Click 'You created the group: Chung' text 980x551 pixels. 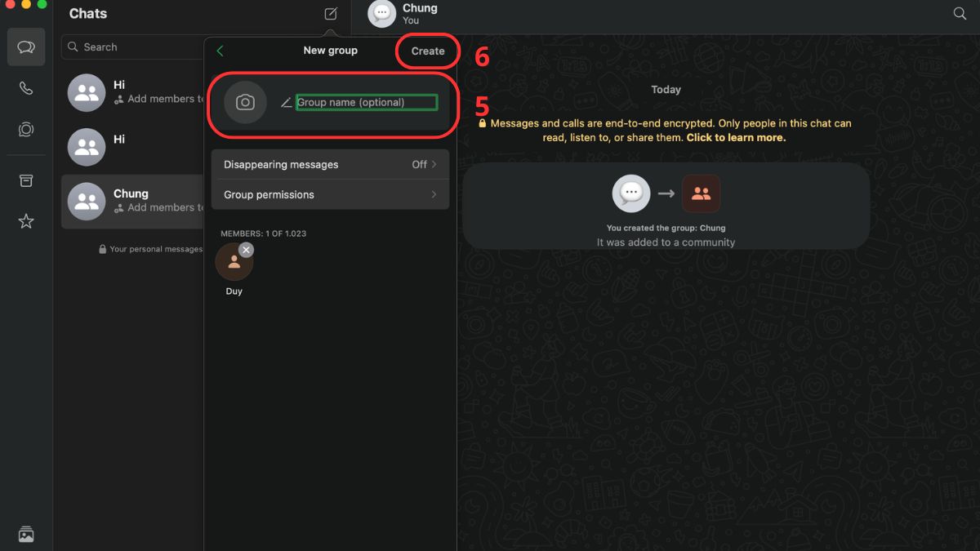666,229
